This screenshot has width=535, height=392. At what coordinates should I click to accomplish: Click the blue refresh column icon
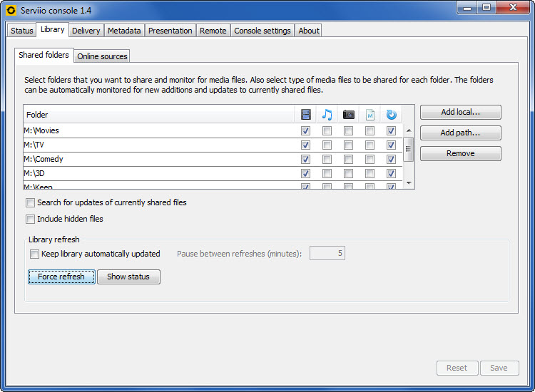pos(391,114)
